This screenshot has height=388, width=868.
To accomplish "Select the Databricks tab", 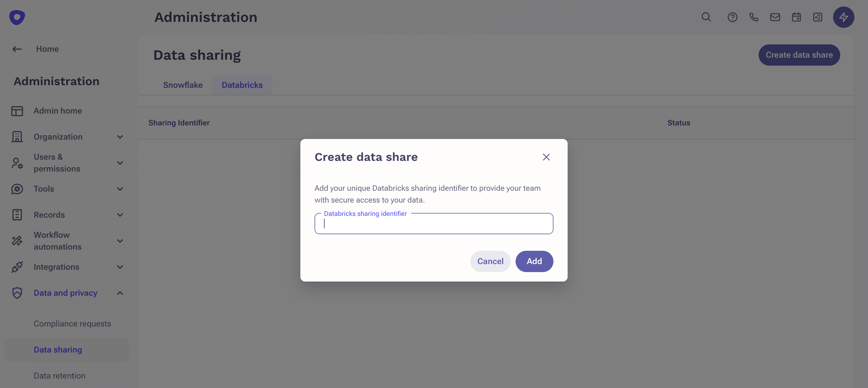I will 242,85.
